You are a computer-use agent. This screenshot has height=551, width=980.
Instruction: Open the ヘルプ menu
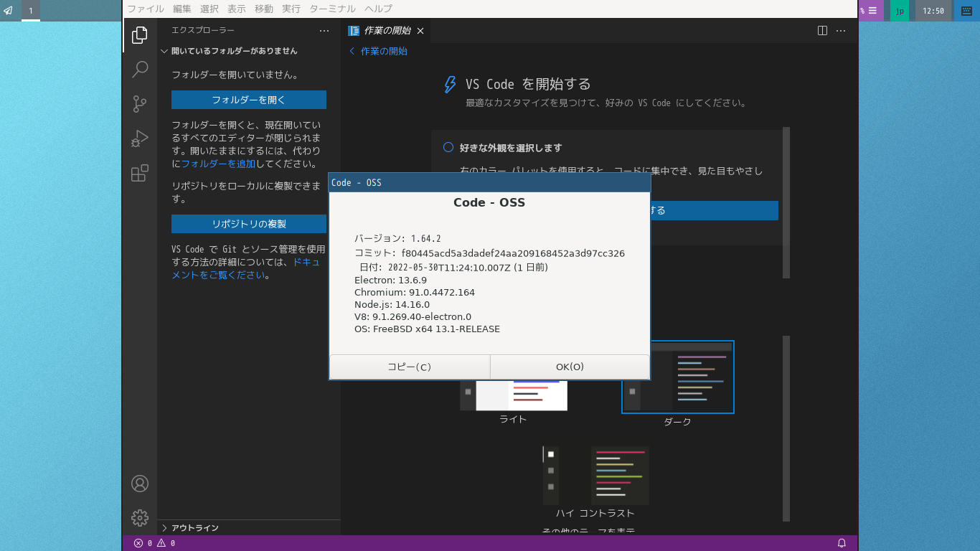378,9
